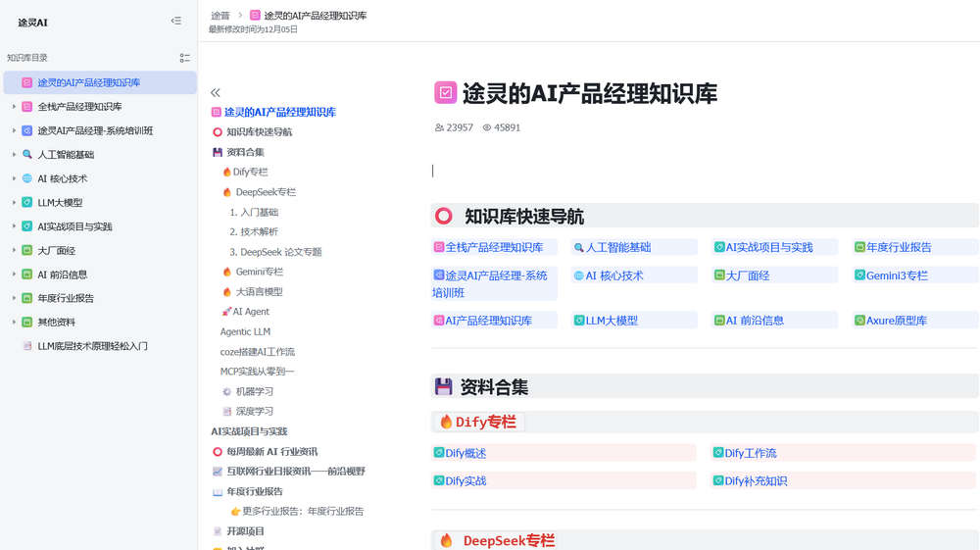Click the floppy disk icon beside 资料合集 in the outline
Image resolution: width=980 pixels, height=550 pixels.
[x=218, y=152]
